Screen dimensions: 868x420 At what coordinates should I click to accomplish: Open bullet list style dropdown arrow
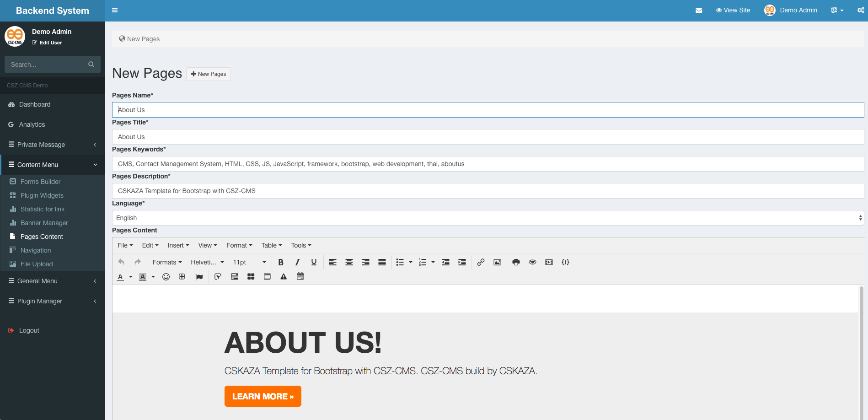pos(411,262)
